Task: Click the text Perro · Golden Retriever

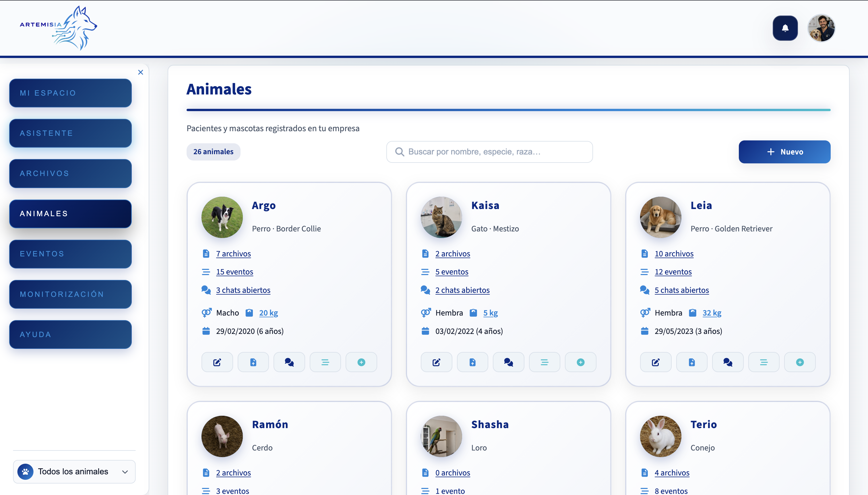Action: coord(731,229)
